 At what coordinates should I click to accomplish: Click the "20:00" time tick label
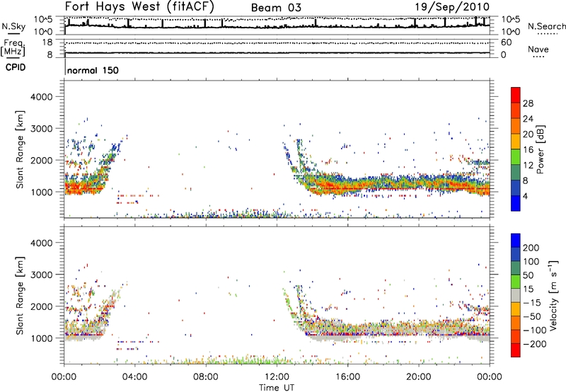tap(418, 377)
